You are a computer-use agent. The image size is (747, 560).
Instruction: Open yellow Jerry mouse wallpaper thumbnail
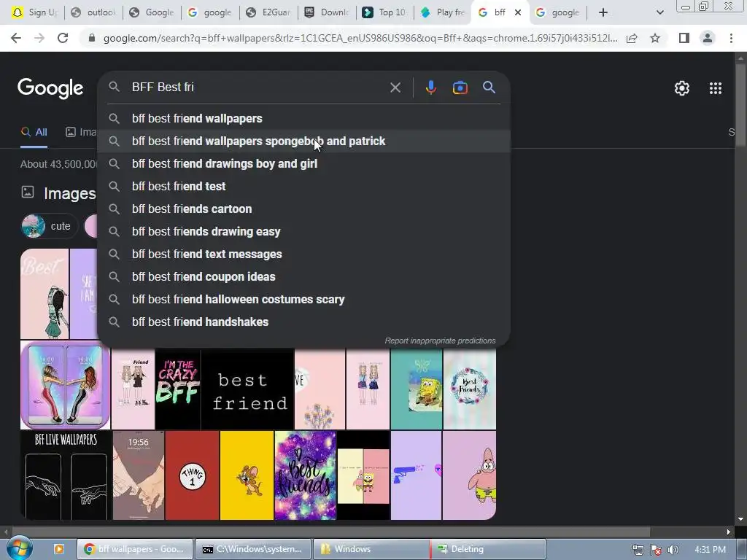coord(247,475)
